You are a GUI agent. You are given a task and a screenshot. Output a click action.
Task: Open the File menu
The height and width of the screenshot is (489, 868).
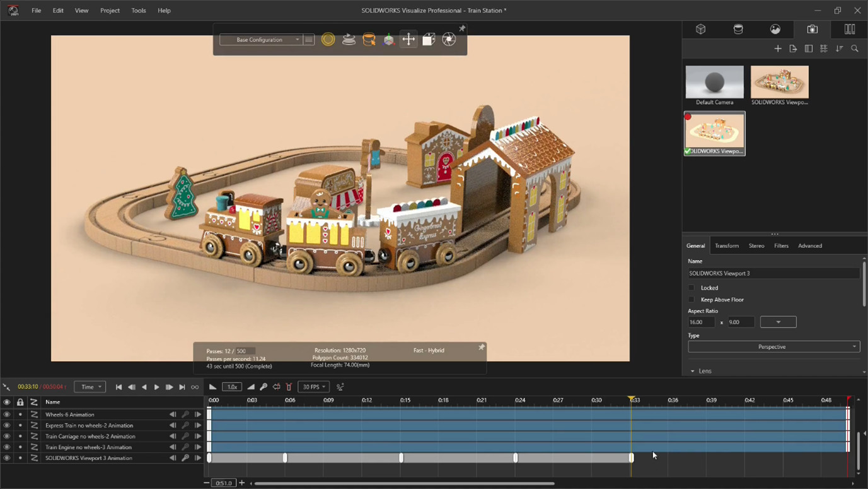37,11
